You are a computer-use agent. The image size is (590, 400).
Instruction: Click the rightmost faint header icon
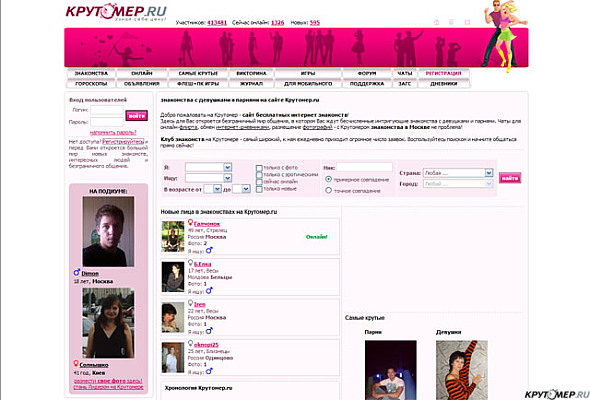click(x=467, y=22)
